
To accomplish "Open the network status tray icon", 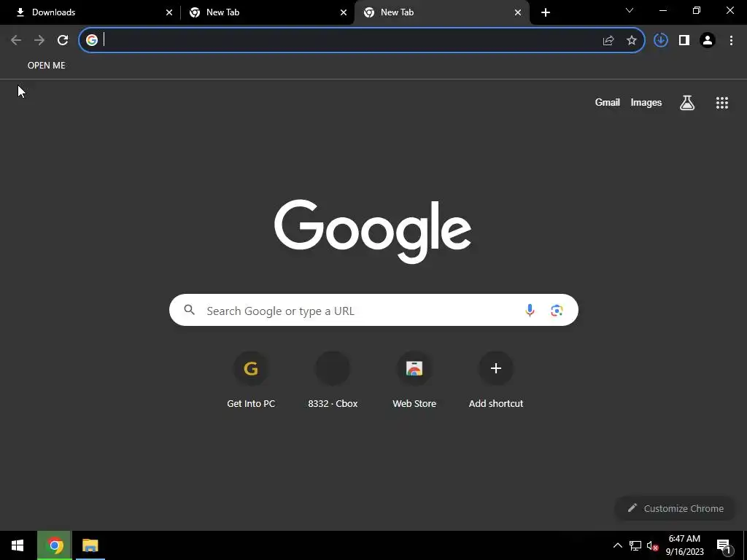I will pos(635,545).
